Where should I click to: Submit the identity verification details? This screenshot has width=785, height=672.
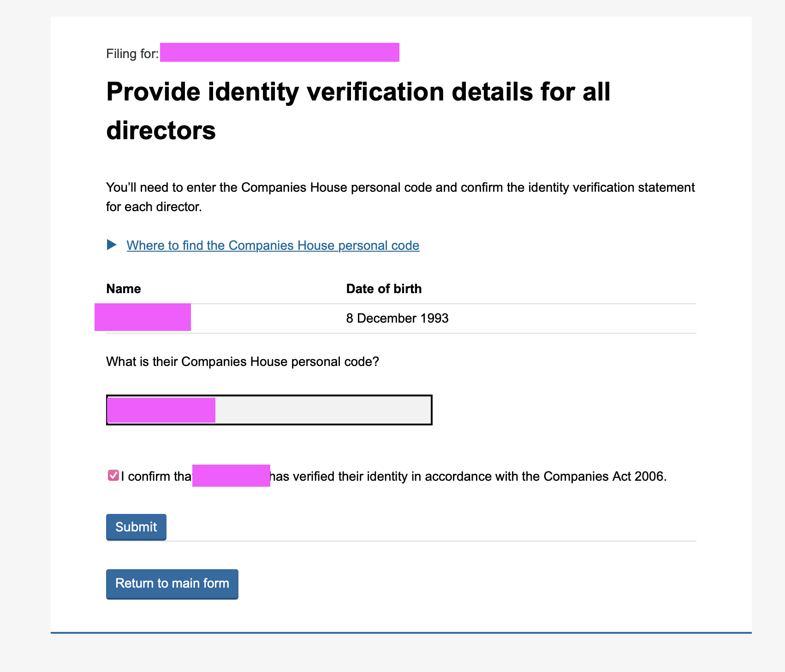point(136,527)
